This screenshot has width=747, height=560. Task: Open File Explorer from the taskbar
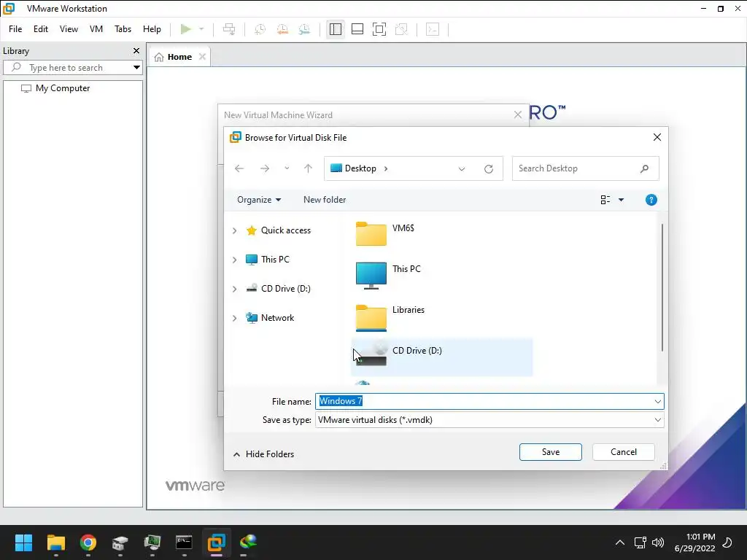[x=55, y=542]
